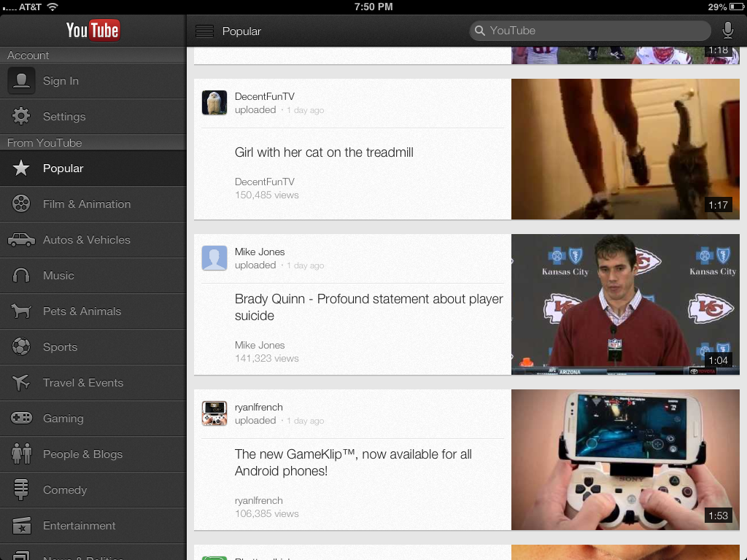
Task: Open the Comedy category
Action: click(x=93, y=489)
